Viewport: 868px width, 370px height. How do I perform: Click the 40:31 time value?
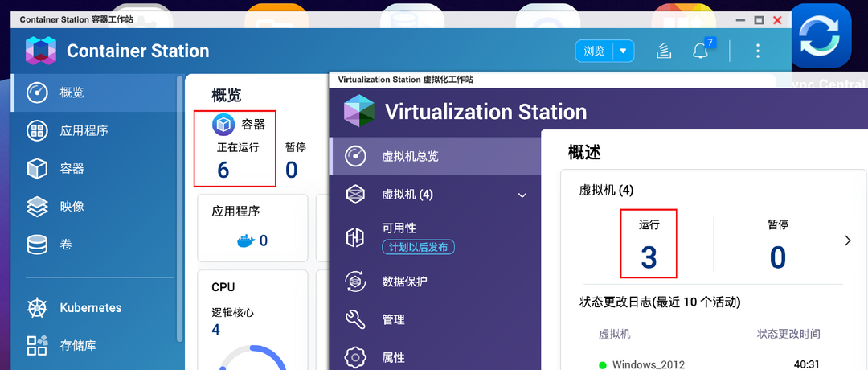[x=807, y=364]
